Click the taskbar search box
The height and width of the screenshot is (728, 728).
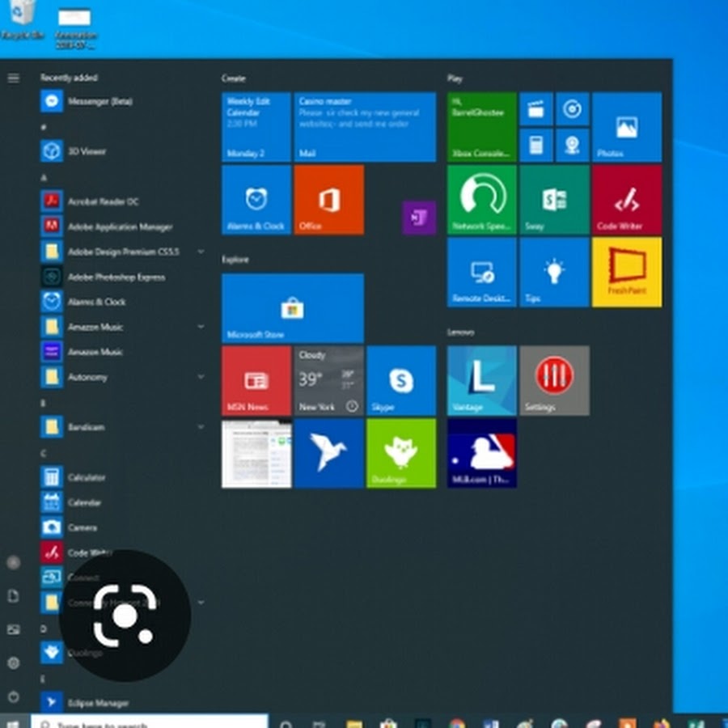click(150, 722)
